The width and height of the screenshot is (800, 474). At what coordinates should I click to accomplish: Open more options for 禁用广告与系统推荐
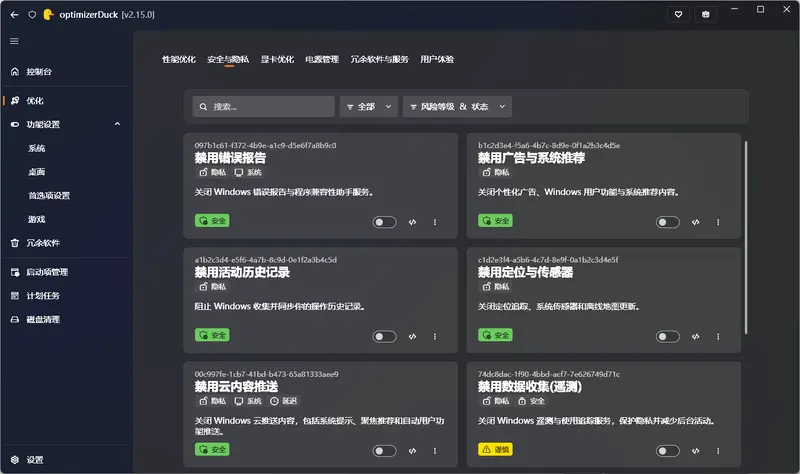tap(718, 222)
